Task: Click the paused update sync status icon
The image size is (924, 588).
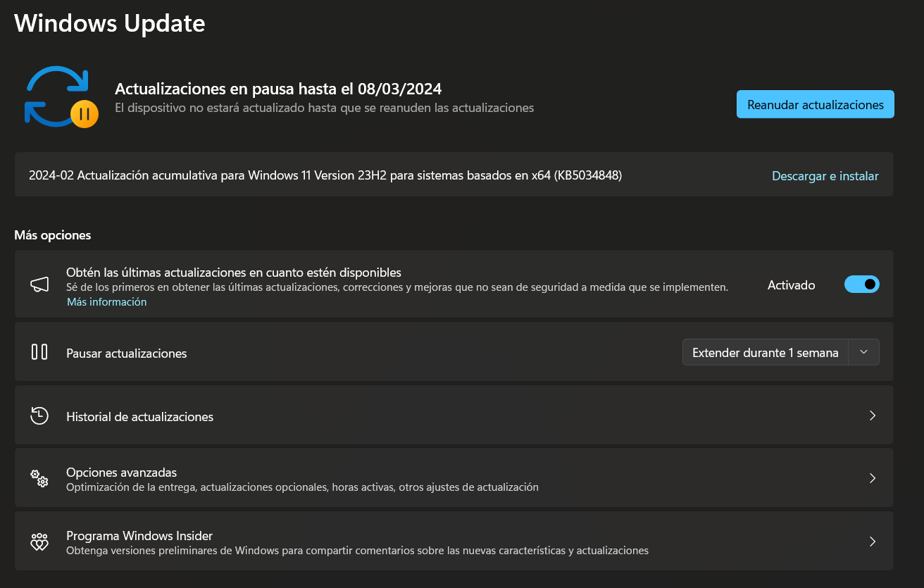Action: click(61, 97)
